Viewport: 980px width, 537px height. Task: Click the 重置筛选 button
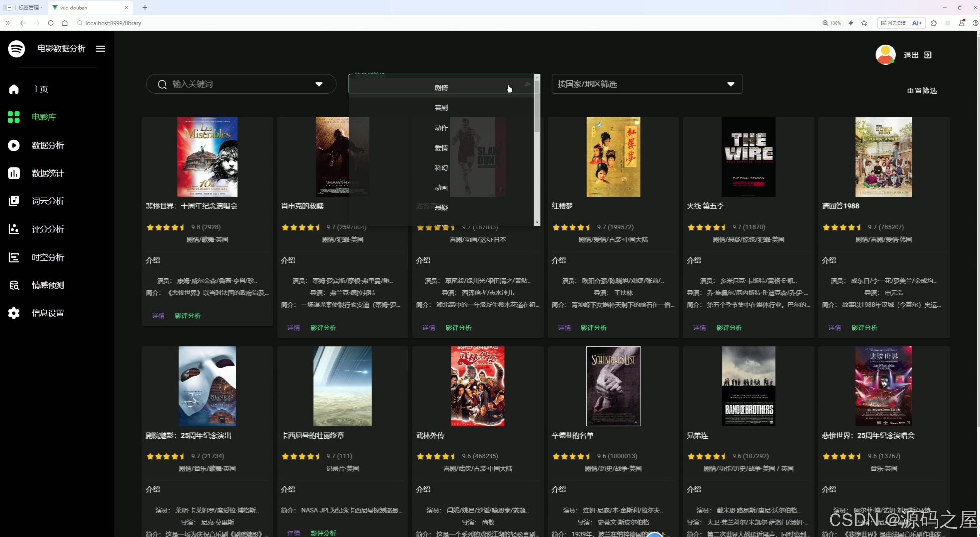[x=921, y=90]
